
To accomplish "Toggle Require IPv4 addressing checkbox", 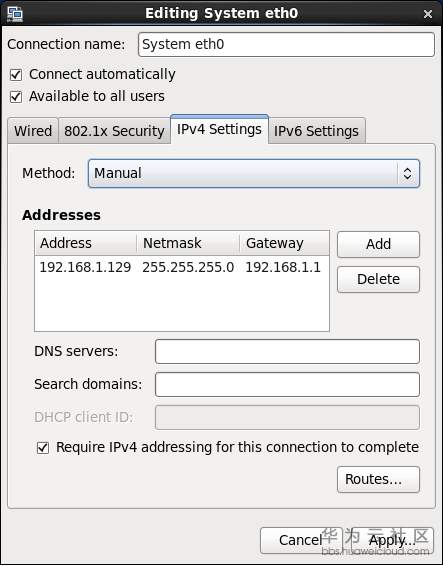I will (x=43, y=448).
